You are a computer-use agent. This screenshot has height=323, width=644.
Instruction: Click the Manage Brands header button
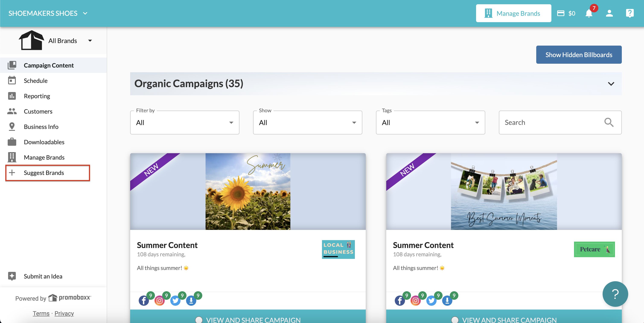(x=513, y=13)
